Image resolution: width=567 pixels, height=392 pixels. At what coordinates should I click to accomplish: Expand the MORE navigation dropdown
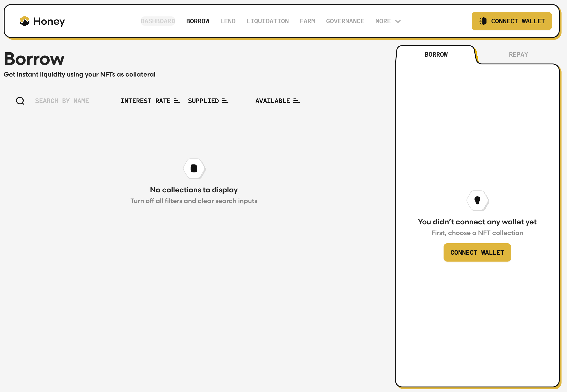[388, 21]
